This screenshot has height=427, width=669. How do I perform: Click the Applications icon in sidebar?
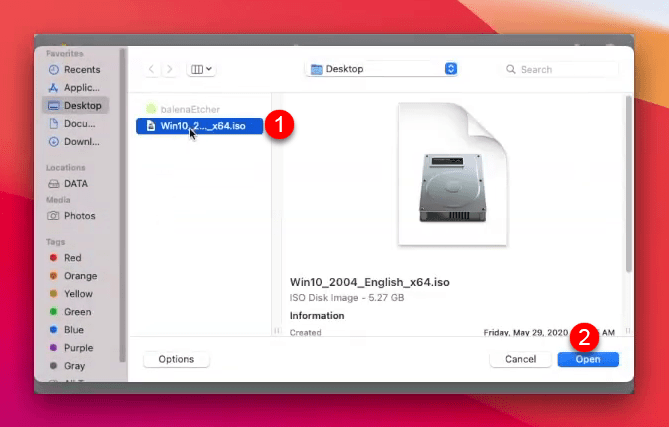click(54, 87)
